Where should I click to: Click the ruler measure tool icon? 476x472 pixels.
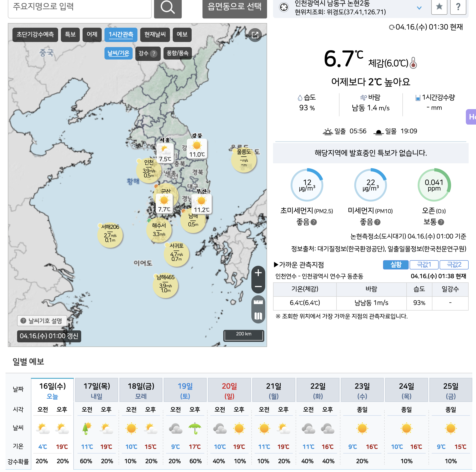tap(258, 302)
